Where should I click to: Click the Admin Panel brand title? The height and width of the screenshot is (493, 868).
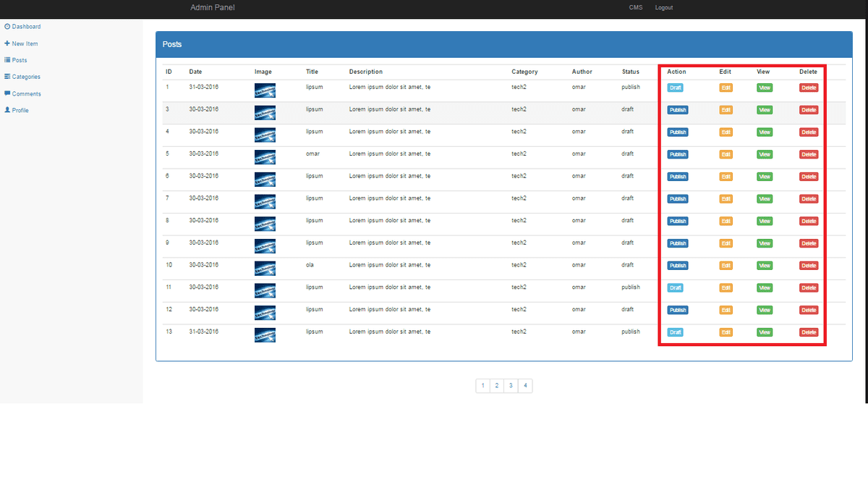212,7
